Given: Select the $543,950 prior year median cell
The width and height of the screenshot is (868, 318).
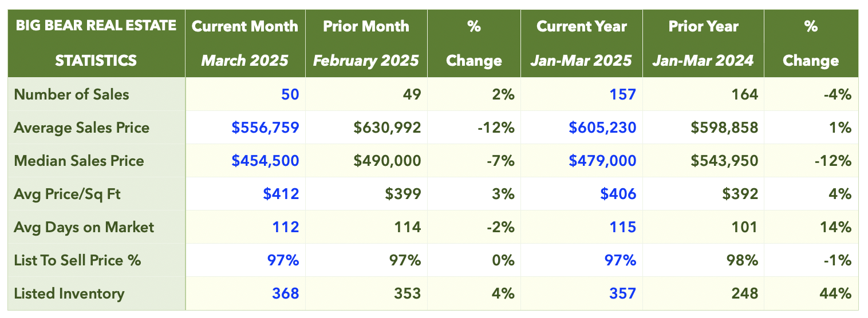Looking at the screenshot, I should [x=724, y=161].
